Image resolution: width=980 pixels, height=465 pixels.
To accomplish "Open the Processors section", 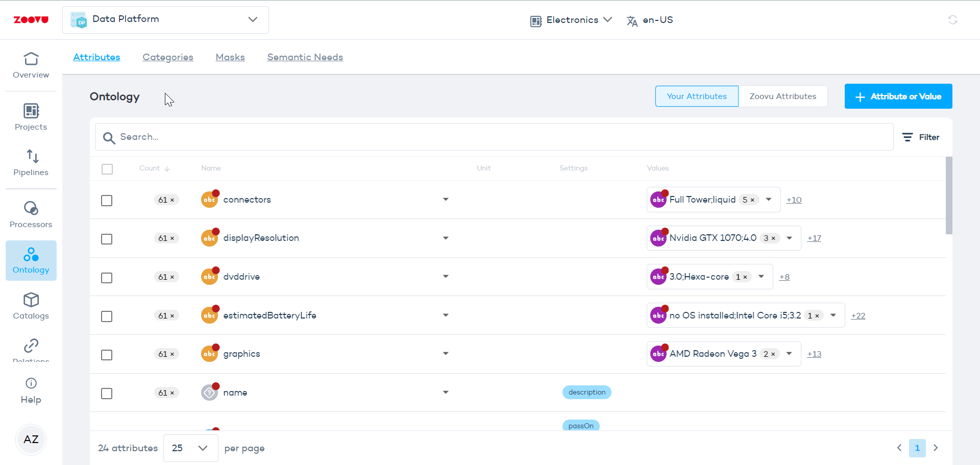I will pyautogui.click(x=31, y=215).
